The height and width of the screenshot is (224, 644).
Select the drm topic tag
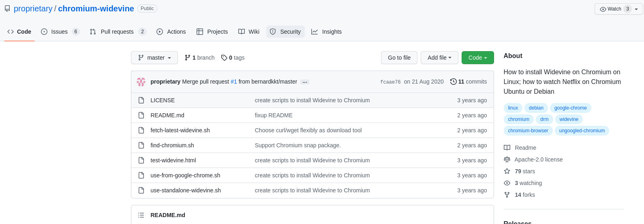pos(544,119)
